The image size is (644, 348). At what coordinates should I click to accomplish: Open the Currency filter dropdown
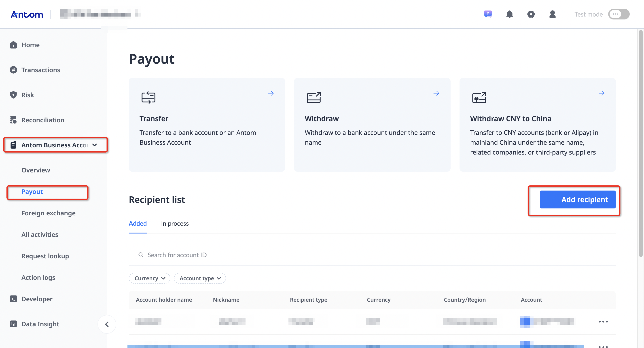coord(150,278)
